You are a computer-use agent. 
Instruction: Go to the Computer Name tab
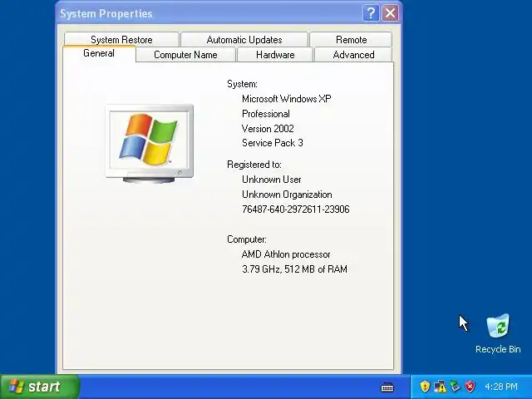[185, 55]
